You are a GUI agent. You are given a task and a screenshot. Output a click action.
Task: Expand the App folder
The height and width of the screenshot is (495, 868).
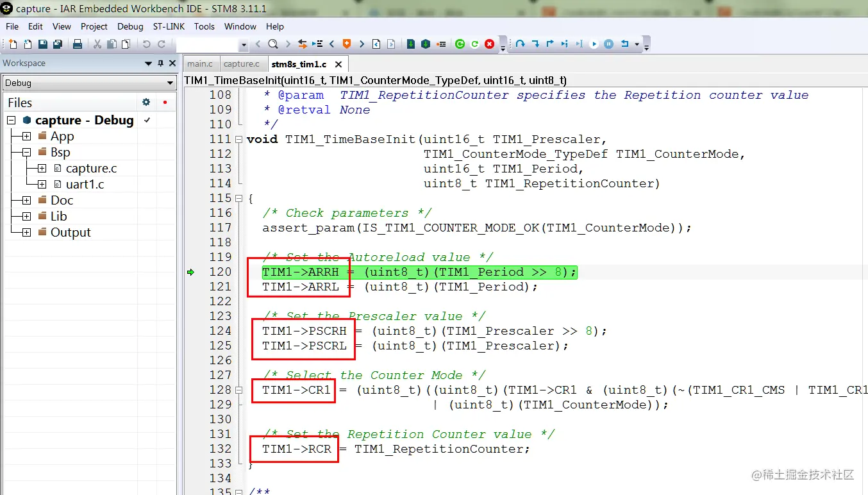[26, 136]
